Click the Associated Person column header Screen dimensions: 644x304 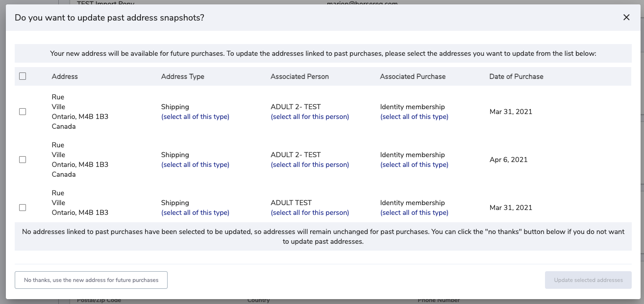click(x=299, y=76)
